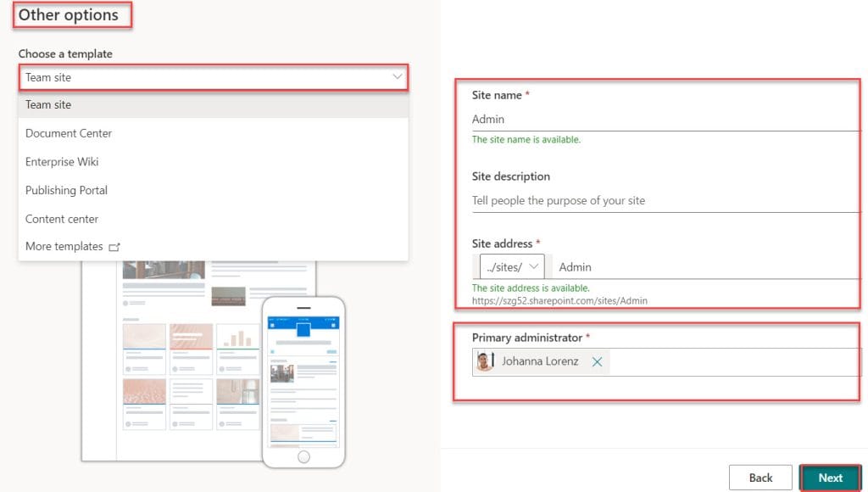Click Johanna Lorenz's profile picture
This screenshot has width=868, height=492.
pos(484,361)
